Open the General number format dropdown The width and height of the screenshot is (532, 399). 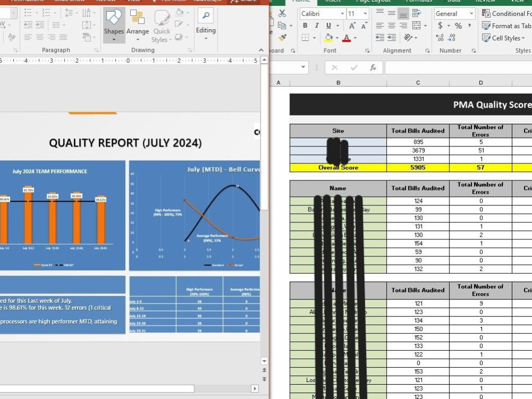tap(471, 14)
